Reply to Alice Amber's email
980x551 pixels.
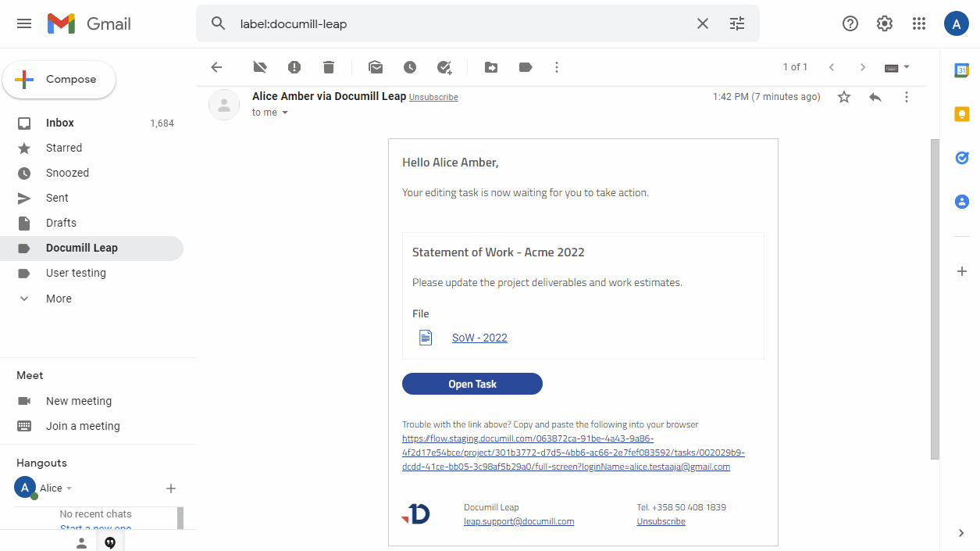point(875,97)
